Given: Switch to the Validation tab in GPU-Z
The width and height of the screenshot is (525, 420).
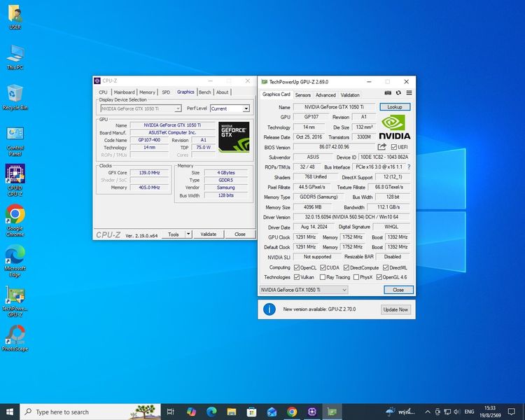Looking at the screenshot, I should [x=350, y=95].
